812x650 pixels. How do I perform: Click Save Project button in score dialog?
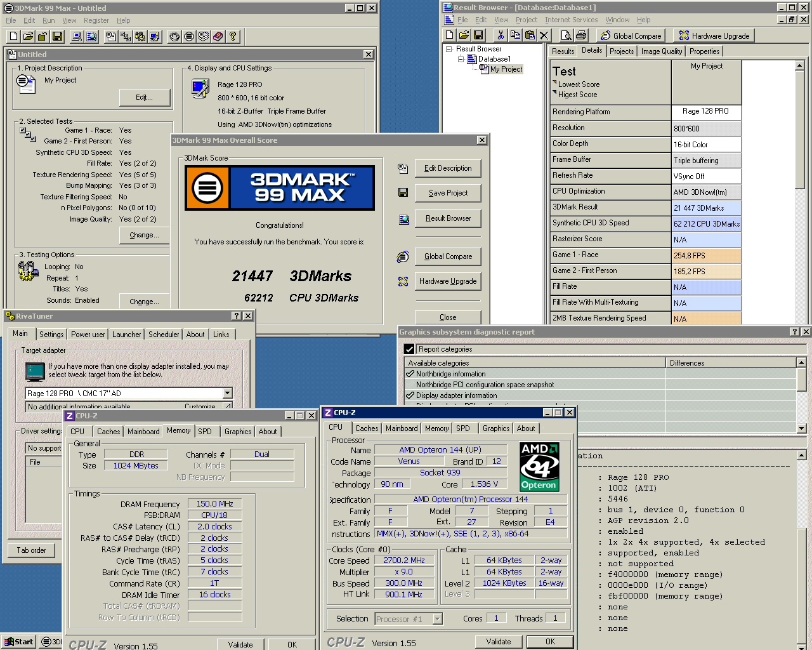point(448,193)
